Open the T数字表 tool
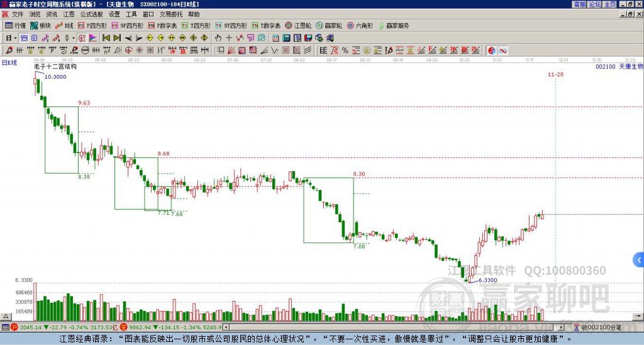This screenshot has width=644, height=345. (x=266, y=25)
